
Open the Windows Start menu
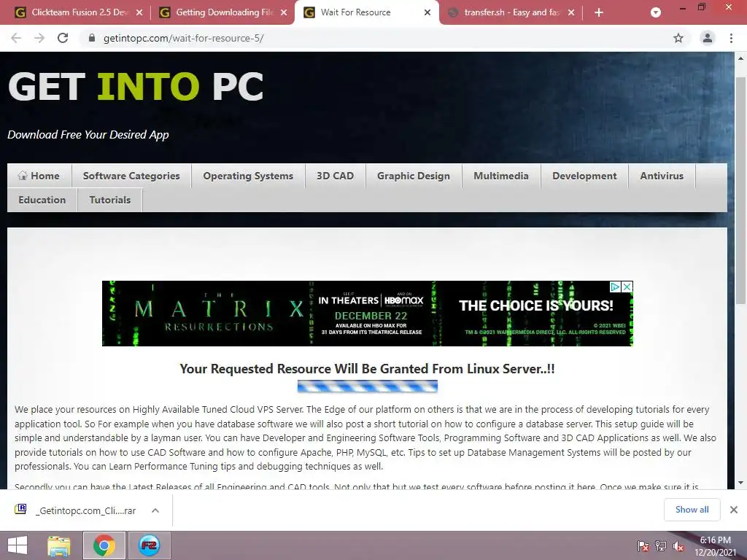point(18,545)
